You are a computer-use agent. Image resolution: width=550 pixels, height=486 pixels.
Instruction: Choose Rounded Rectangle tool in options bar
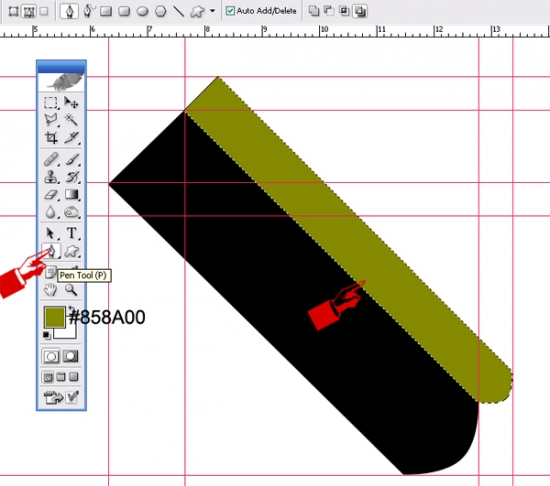pos(124,12)
